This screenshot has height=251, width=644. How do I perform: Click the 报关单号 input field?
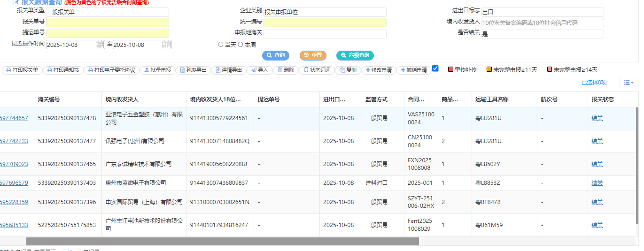pos(107,23)
